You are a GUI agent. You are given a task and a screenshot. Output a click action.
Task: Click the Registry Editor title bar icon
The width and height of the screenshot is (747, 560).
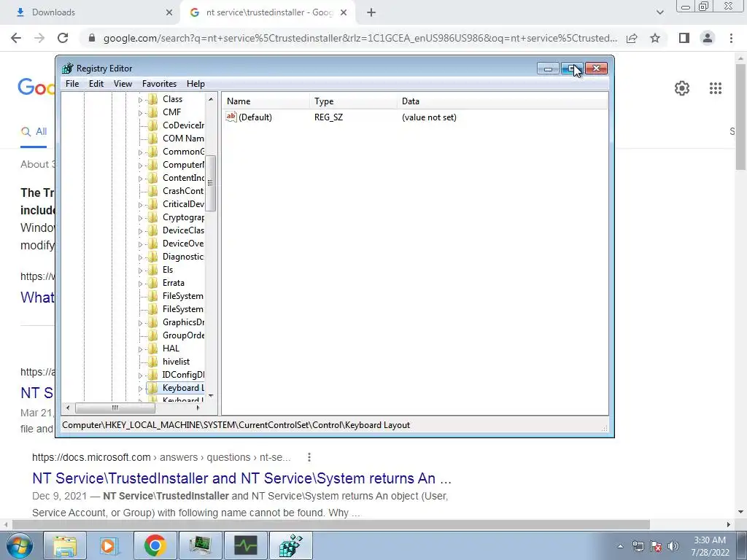[x=68, y=69]
